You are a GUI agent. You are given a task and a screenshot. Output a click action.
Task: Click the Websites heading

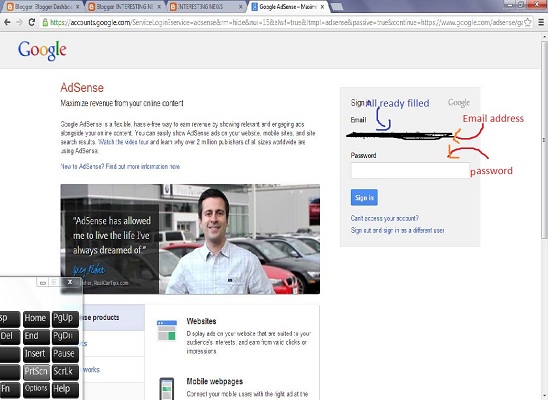[x=201, y=321]
